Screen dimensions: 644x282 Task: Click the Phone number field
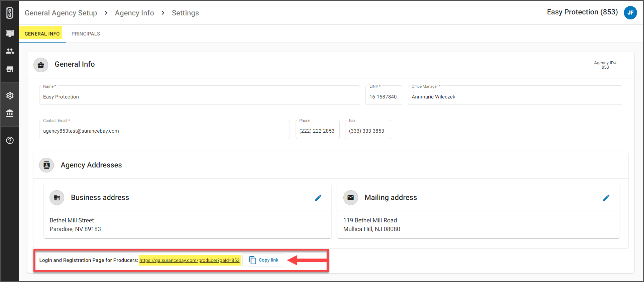(x=318, y=129)
